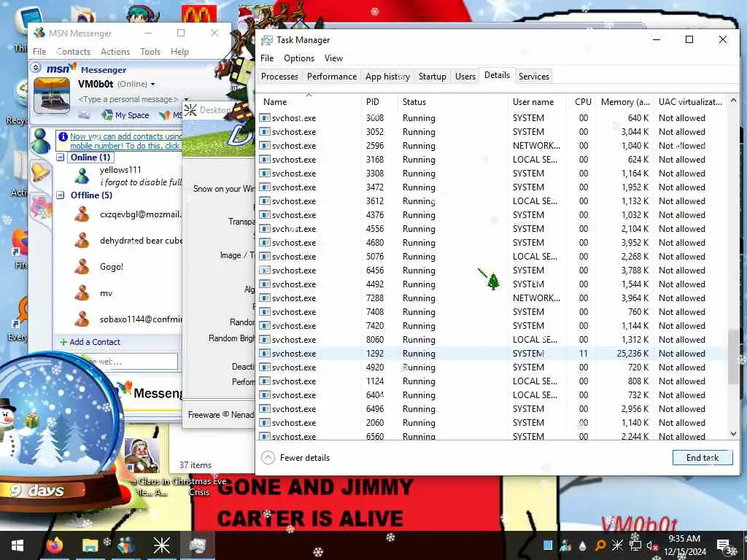Viewport: 747px width, 560px height.
Task: Open Task Manager Options menu
Action: coord(299,58)
